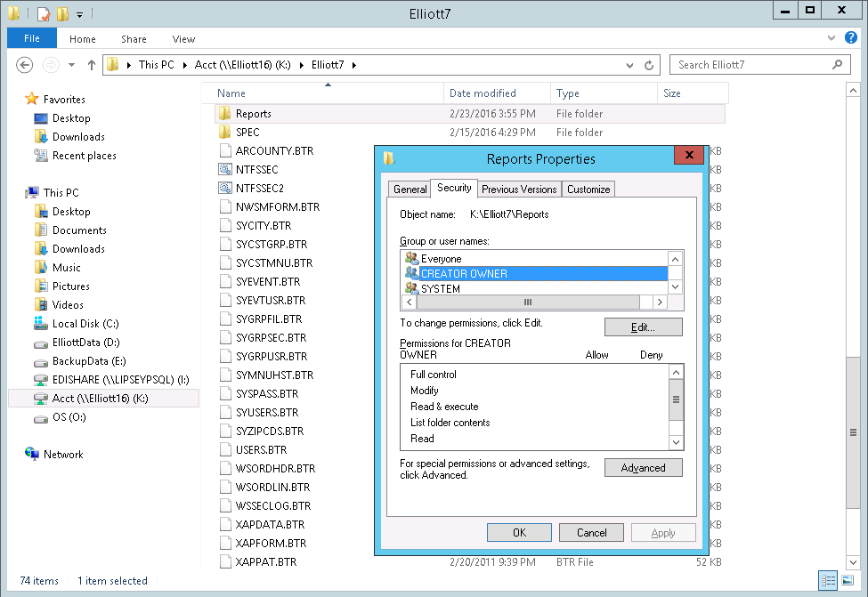The image size is (868, 597).
Task: Click the Up one level arrow
Action: point(91,65)
